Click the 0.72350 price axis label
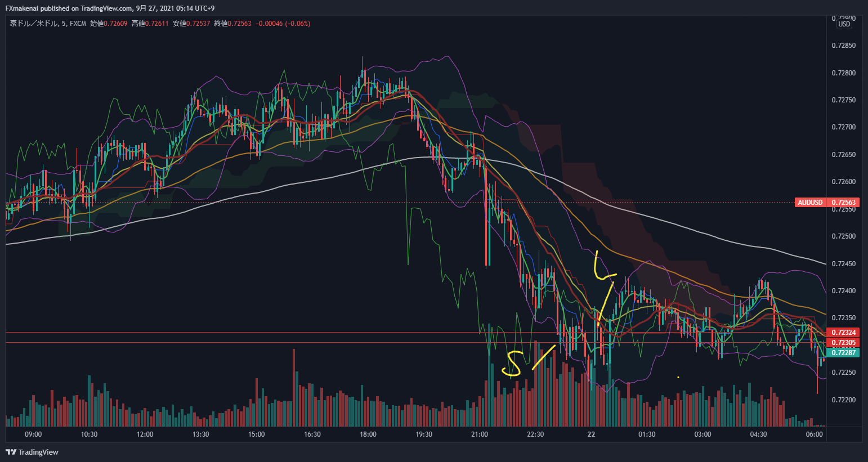The image size is (868, 462). click(x=843, y=318)
